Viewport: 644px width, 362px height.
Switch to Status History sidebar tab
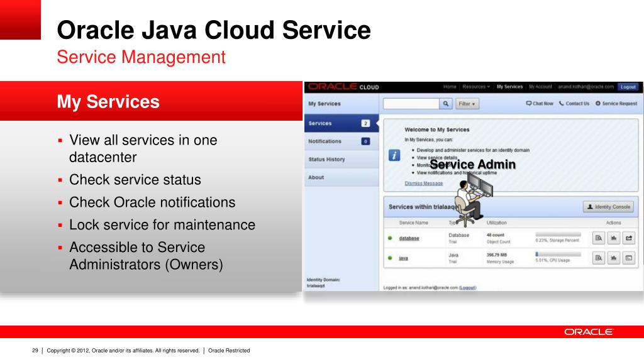pyautogui.click(x=341, y=159)
